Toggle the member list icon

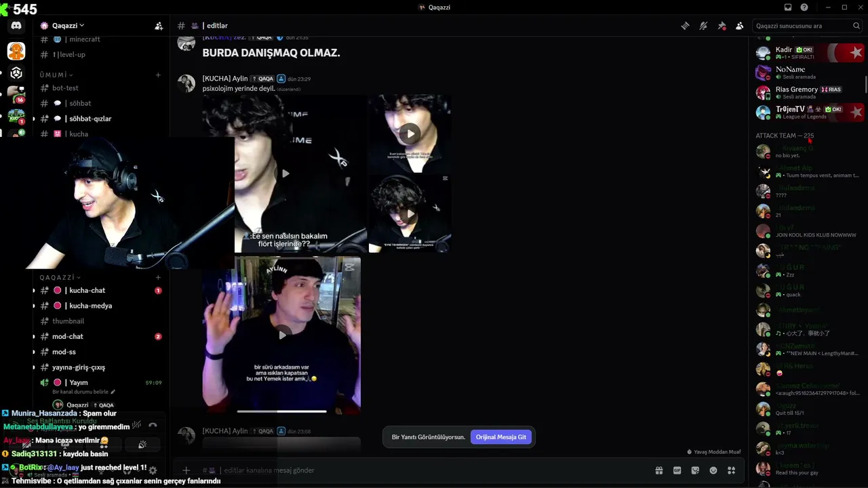(739, 26)
